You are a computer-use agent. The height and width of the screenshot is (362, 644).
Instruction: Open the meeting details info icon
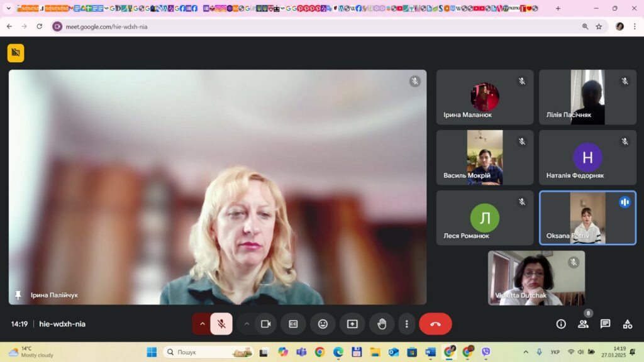click(561, 324)
